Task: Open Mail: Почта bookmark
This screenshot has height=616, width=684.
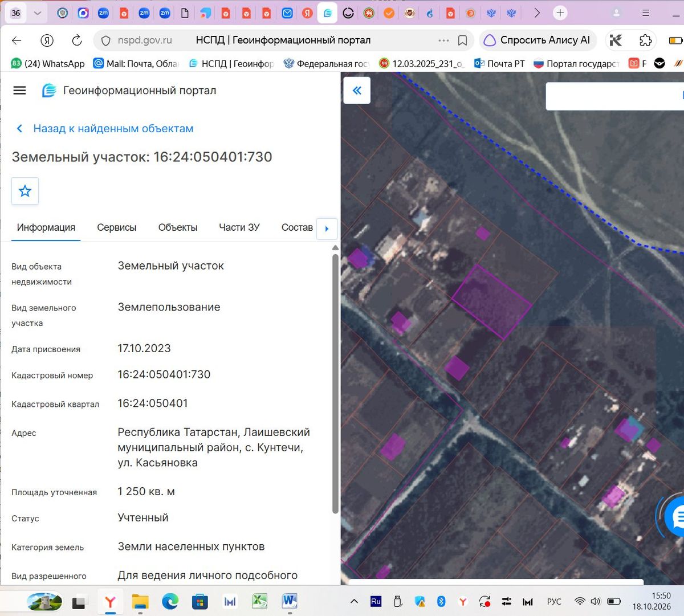Action: coord(136,64)
